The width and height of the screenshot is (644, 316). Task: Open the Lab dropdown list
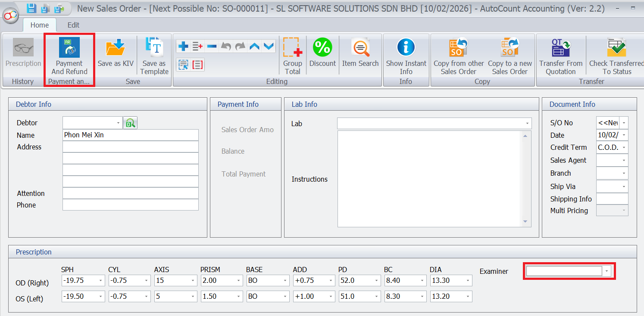[527, 124]
